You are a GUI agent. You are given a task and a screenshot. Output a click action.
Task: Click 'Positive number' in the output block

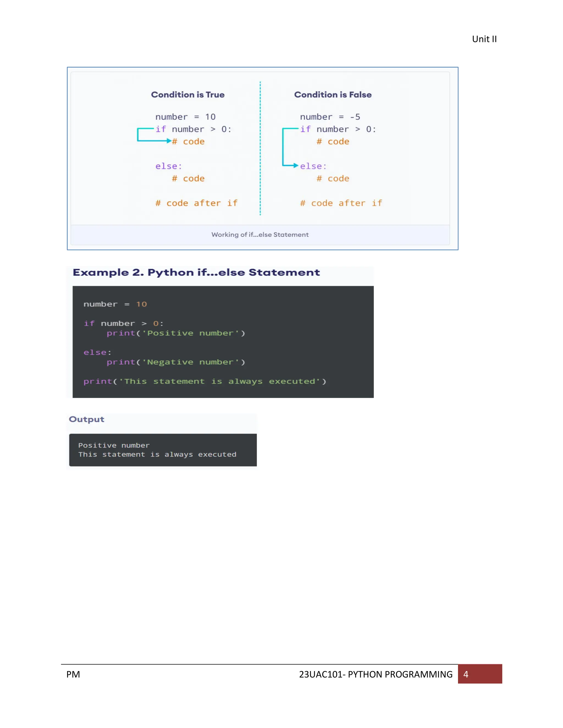tap(114, 445)
